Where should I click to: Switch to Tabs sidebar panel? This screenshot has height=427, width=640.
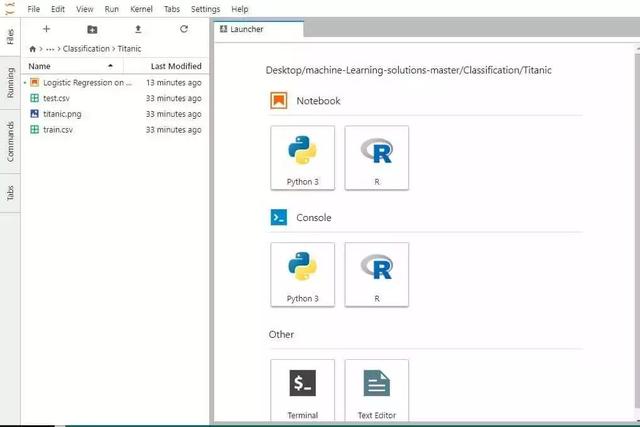click(10, 193)
